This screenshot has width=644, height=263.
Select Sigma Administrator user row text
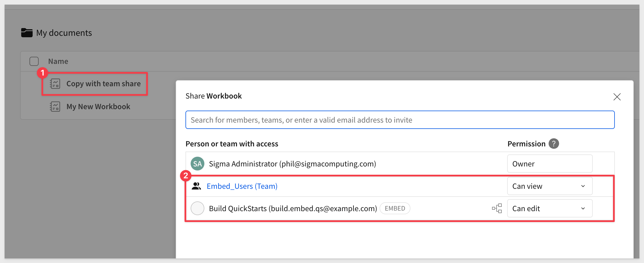tap(293, 164)
